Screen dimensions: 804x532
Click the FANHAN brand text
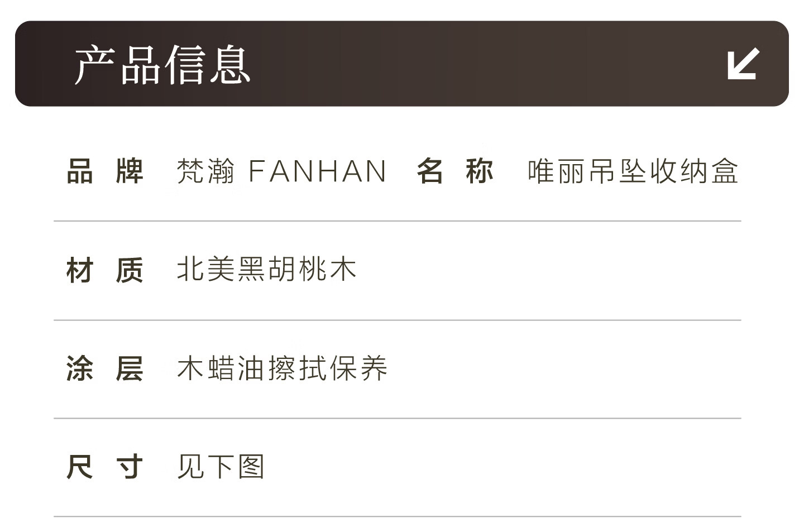click(x=317, y=171)
